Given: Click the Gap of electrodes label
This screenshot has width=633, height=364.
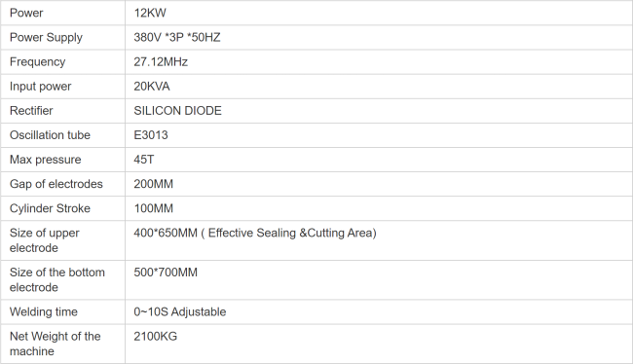Looking at the screenshot, I should [56, 184].
